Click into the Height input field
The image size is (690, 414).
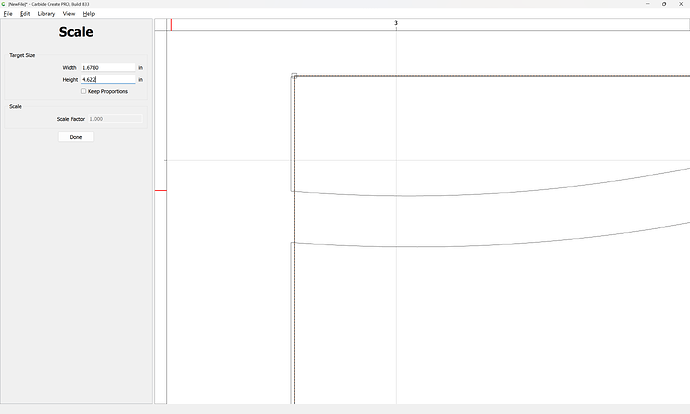coord(107,79)
